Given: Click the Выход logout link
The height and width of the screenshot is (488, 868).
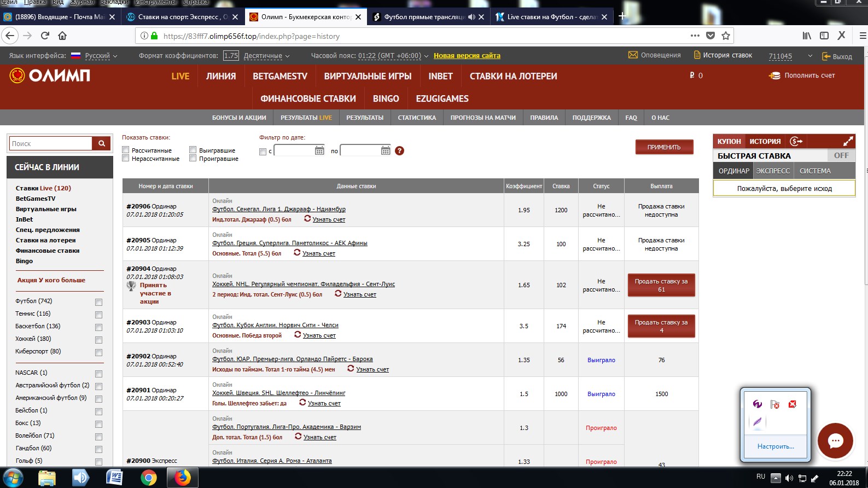Looking at the screenshot, I should pos(837,56).
